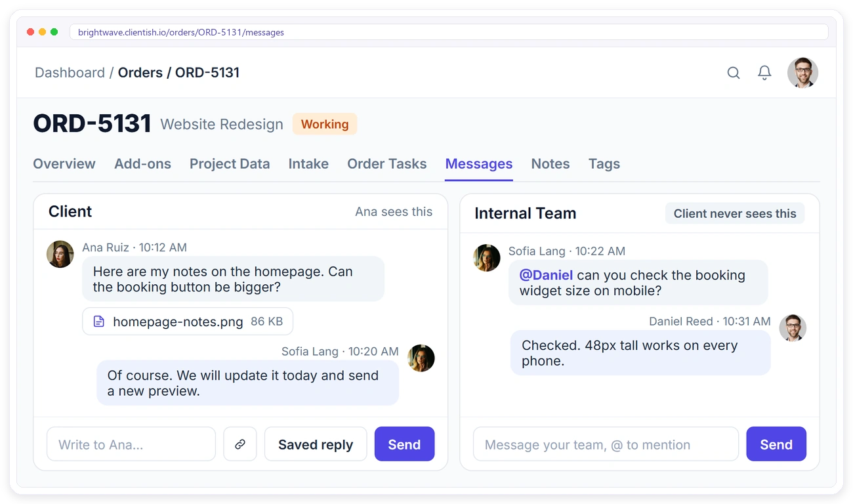Click 'Ana Ruiz · 10:12 AM' label

click(135, 247)
